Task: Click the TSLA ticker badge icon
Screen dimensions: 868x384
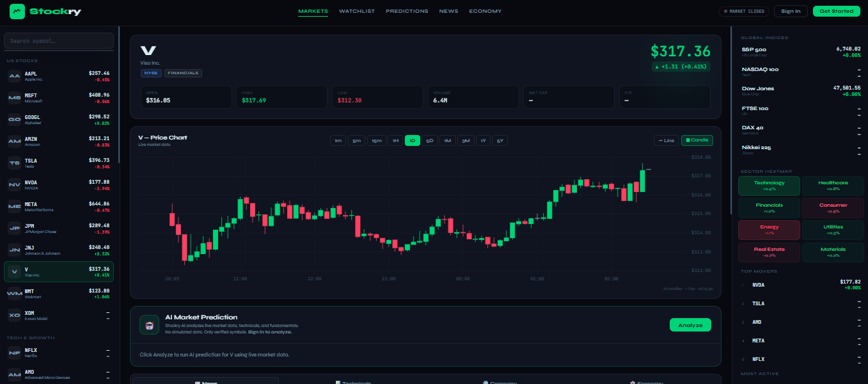Action: tap(14, 163)
